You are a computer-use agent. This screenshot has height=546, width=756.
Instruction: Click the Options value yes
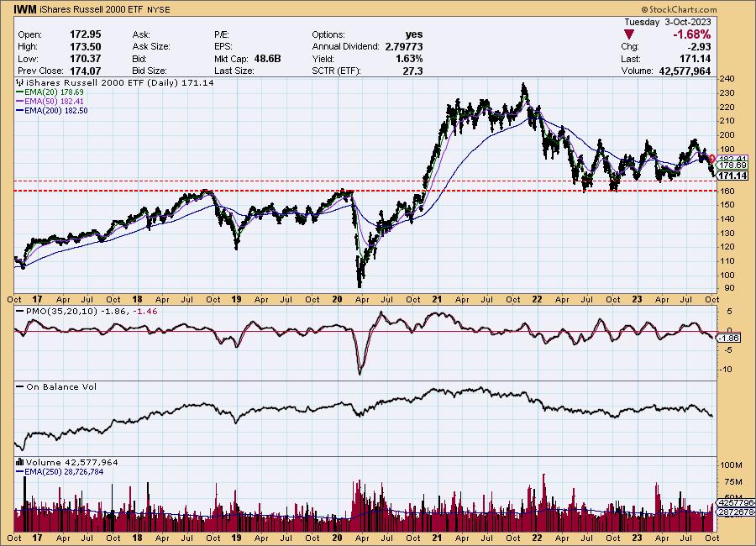tap(414, 34)
